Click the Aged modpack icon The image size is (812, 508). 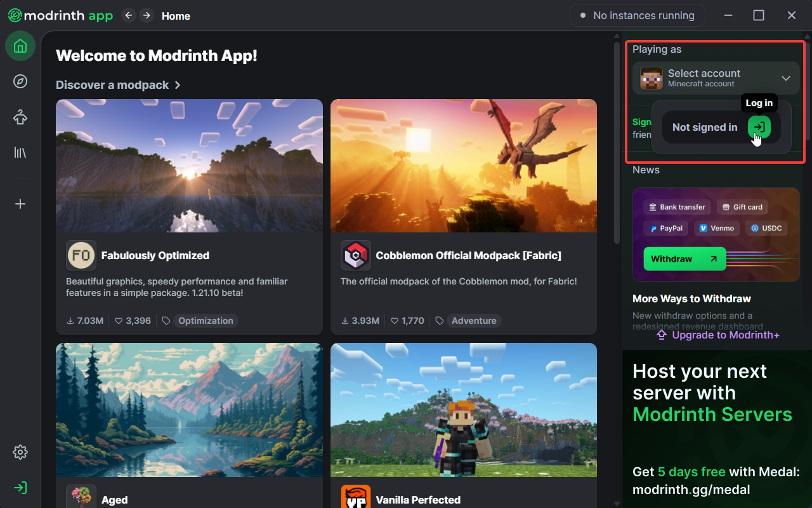81,496
